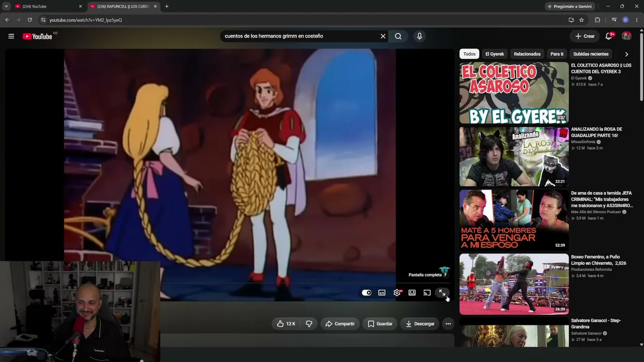644x362 pixels.
Task: Switch player to theater mode
Action: pos(412,293)
